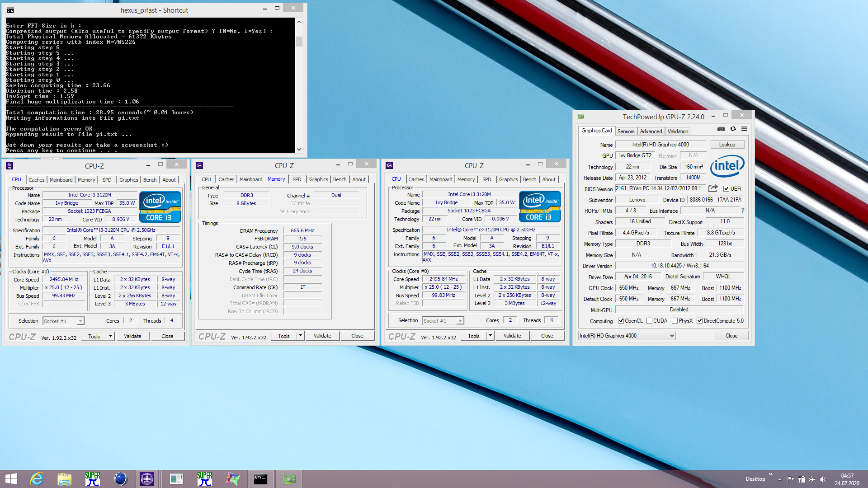Click the Bus Interface question mark in GPU-Z
The width and height of the screenshot is (868, 488).
point(742,211)
